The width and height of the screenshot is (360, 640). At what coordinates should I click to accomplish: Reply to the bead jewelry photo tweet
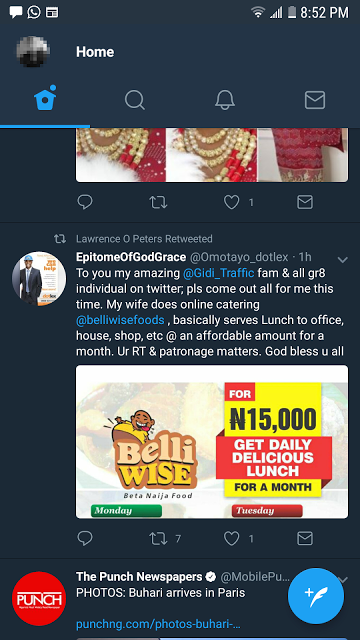(85, 202)
